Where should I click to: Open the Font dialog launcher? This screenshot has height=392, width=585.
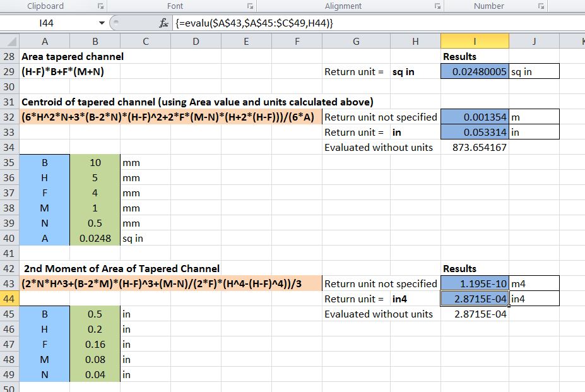click(x=251, y=6)
